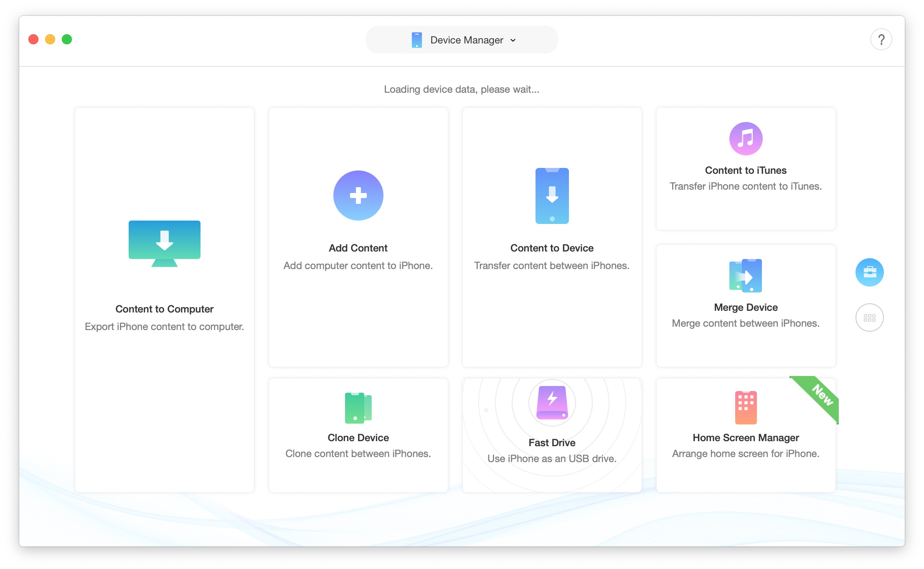Click the green New ribbon badge
Viewport: 924px width, 569px height.
pos(821,396)
